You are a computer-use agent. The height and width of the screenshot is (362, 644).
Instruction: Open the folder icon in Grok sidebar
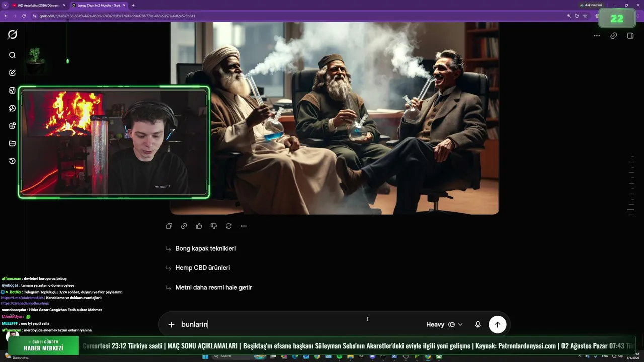tap(13, 143)
